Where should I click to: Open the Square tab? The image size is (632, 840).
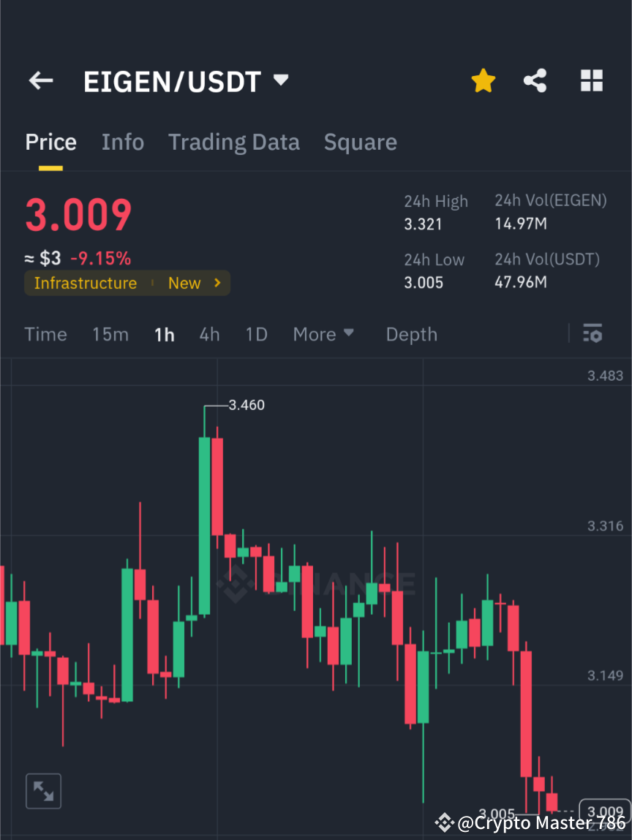360,141
